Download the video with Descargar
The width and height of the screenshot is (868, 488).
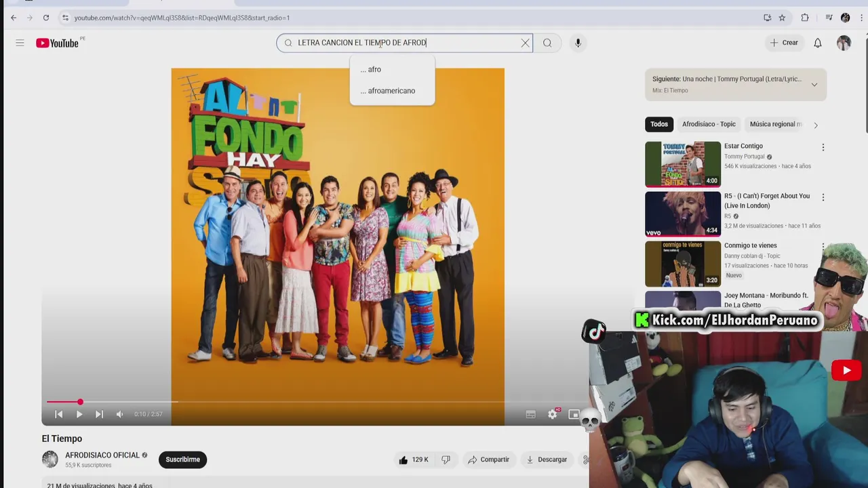547,460
